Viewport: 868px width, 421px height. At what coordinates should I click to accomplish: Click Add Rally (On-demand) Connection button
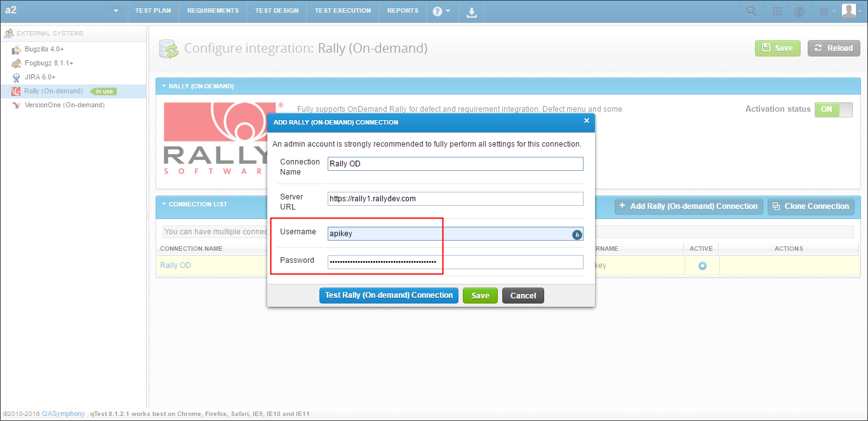pos(688,206)
